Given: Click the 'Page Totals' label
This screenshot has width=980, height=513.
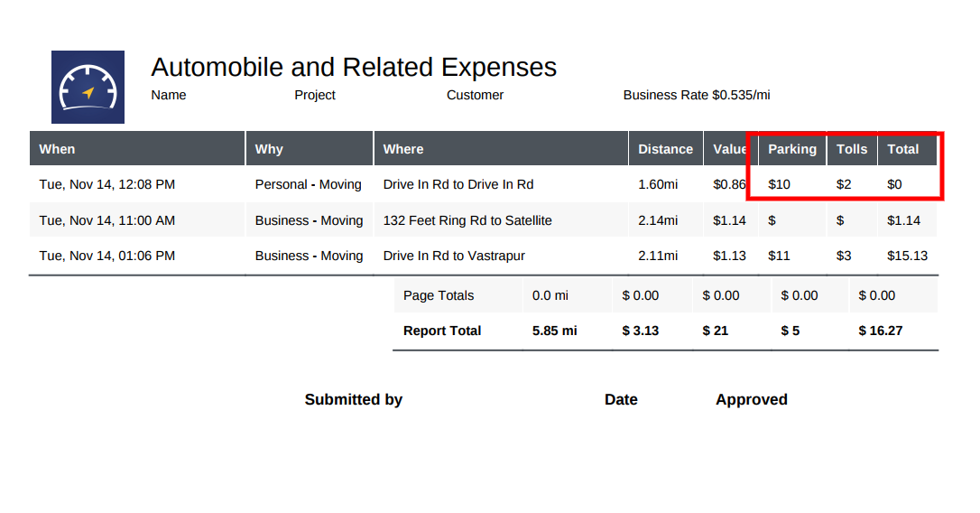Looking at the screenshot, I should click(439, 296).
